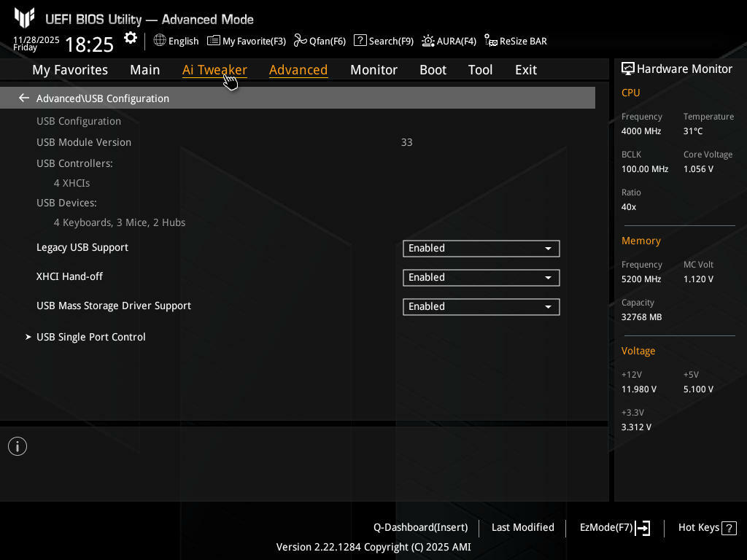Open Q-Dashboard(Insert)
The image size is (747, 560).
tap(420, 527)
